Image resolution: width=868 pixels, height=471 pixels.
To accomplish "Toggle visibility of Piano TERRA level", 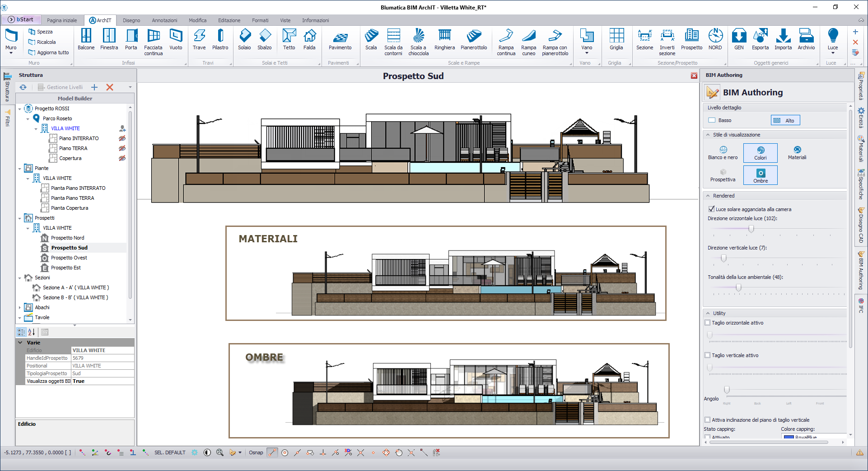I will coord(122,148).
